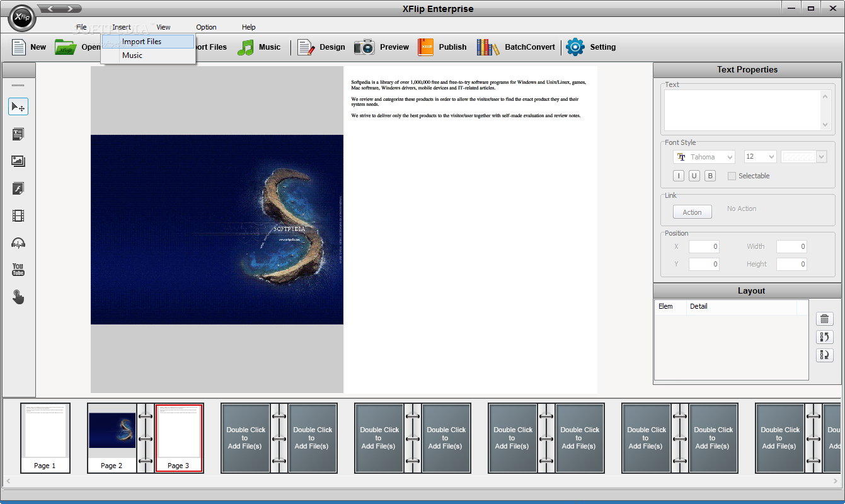Image resolution: width=845 pixels, height=504 pixels.
Task: Open the Insert menu
Action: point(122,27)
